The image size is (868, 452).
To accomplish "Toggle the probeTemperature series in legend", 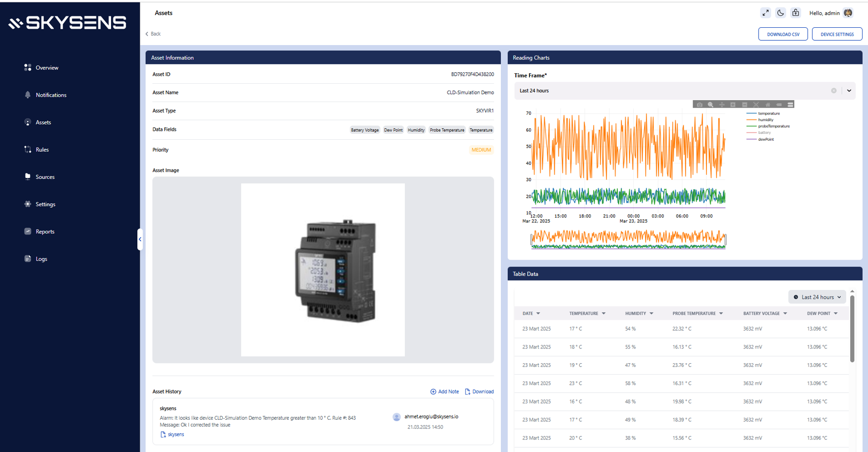I will coord(768,126).
